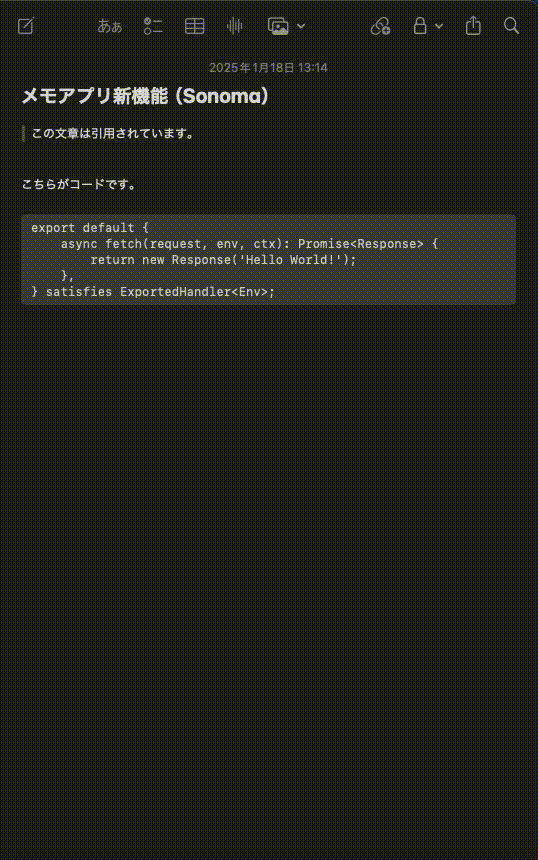The image size is (538, 860).
Task: Share the note via share icon
Action: [x=473, y=26]
